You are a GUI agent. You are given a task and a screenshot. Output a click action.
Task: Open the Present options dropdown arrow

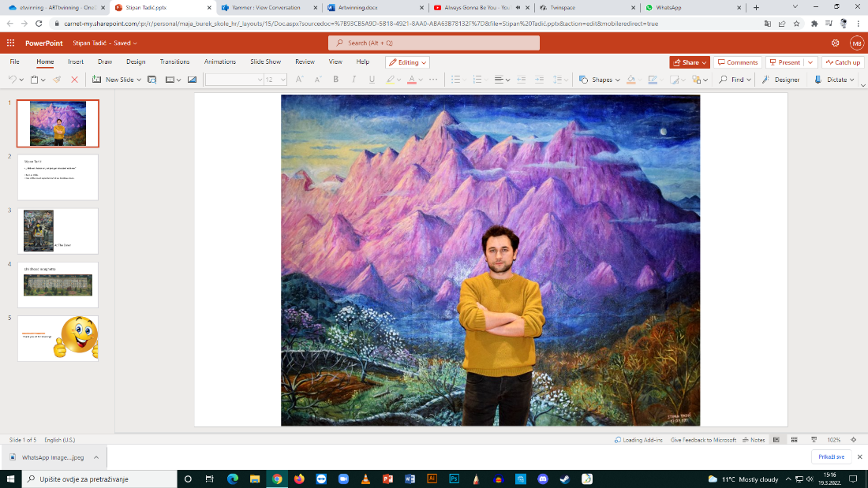tap(810, 62)
